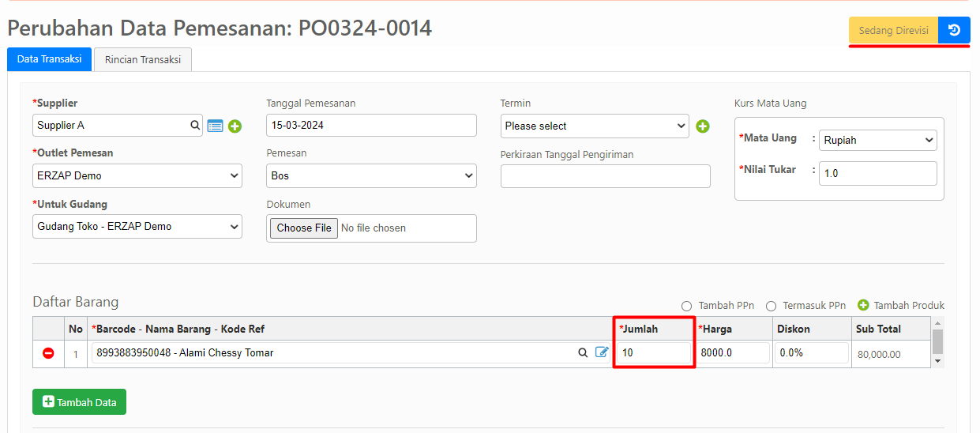Click the Sedang Direvisi status button

(893, 30)
